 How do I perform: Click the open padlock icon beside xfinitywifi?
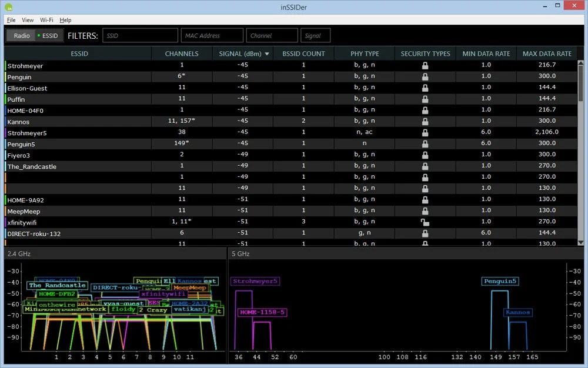tap(425, 222)
